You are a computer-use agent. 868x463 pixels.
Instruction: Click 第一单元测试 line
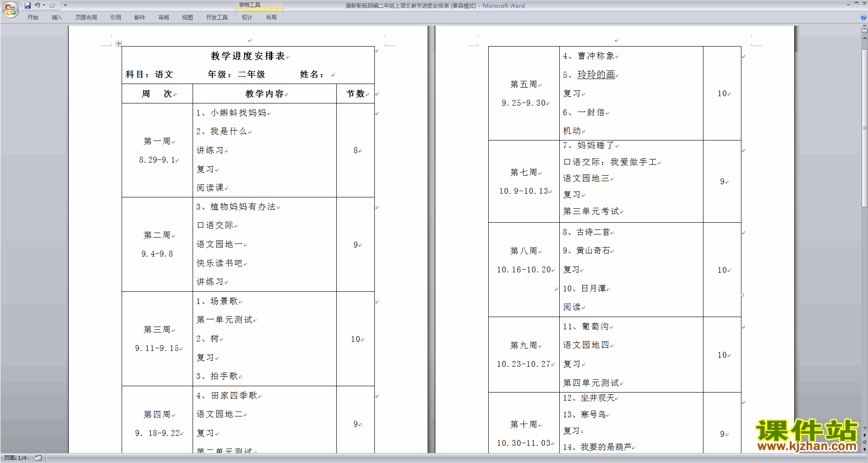pos(224,320)
